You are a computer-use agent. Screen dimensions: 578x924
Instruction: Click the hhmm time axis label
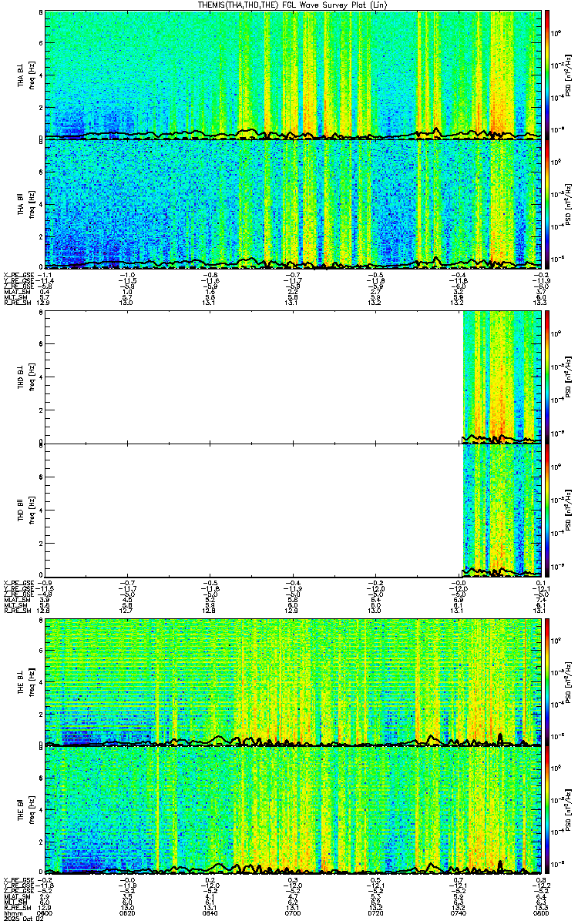pyautogui.click(x=11, y=913)
